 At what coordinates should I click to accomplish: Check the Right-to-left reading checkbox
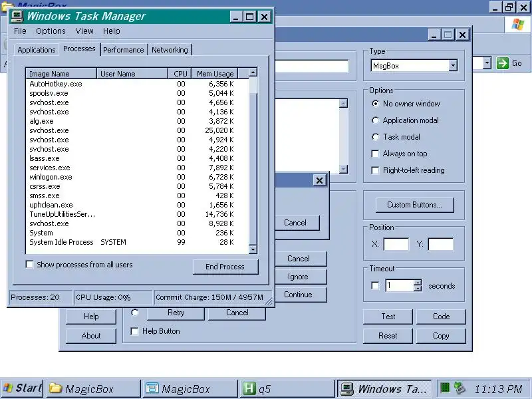coord(375,170)
